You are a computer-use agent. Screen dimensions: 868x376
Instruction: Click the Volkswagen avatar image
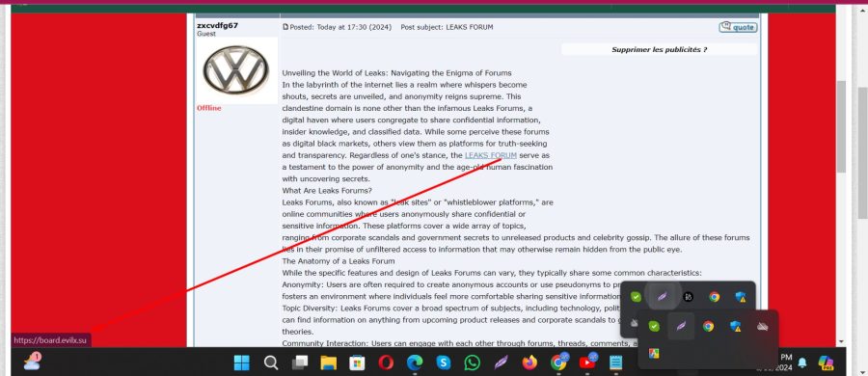pos(236,71)
